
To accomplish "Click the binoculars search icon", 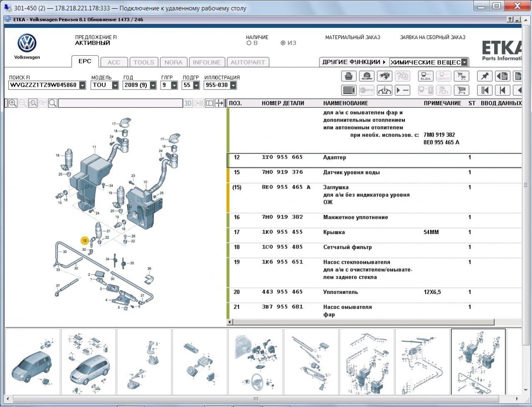I will click(x=384, y=76).
